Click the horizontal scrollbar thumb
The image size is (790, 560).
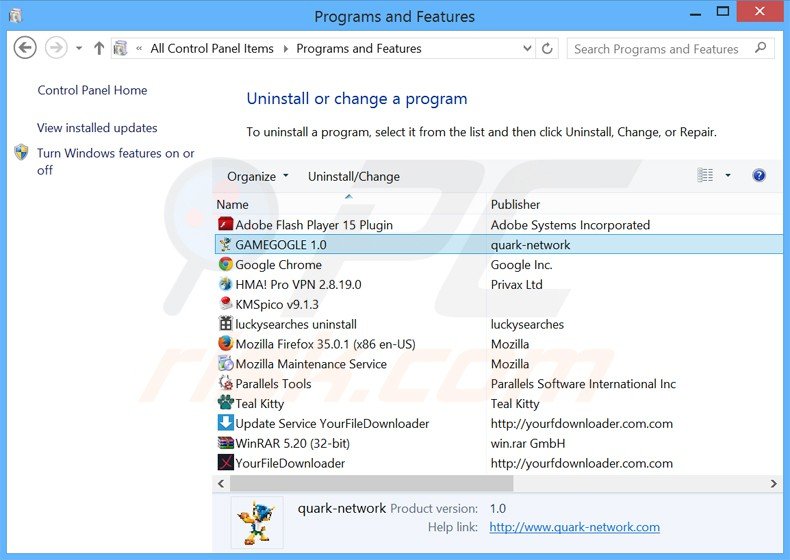tap(372, 483)
